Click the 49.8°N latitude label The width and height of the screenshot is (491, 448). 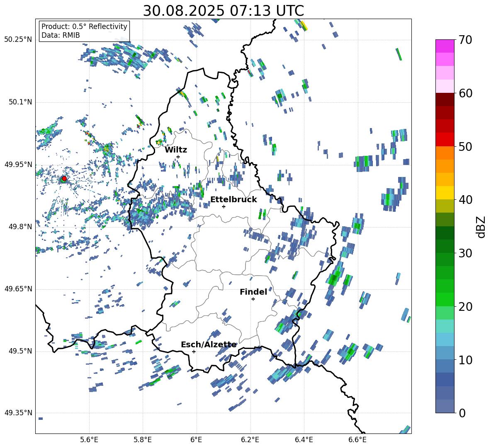click(x=20, y=227)
